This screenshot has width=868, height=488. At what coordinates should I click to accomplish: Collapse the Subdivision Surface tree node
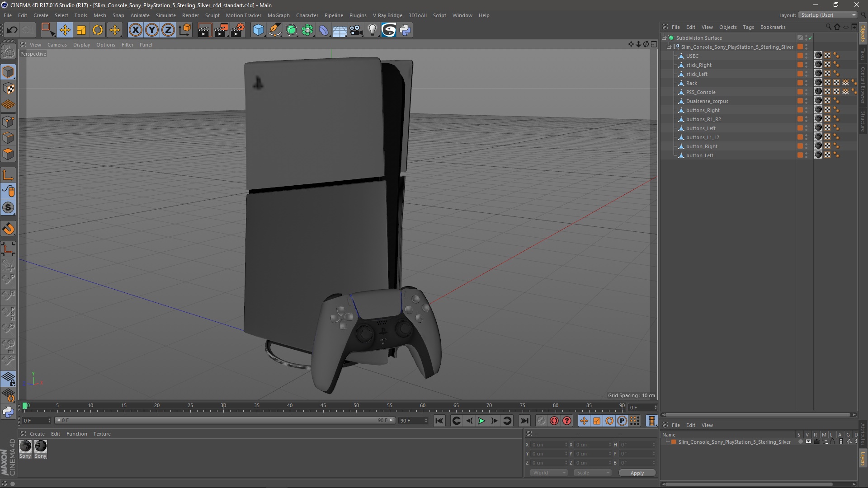(664, 38)
